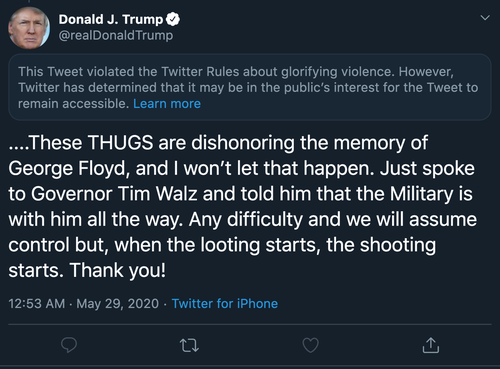The image size is (500, 369).
Task: Click the word THUGS in the tweet
Action: click(x=120, y=143)
